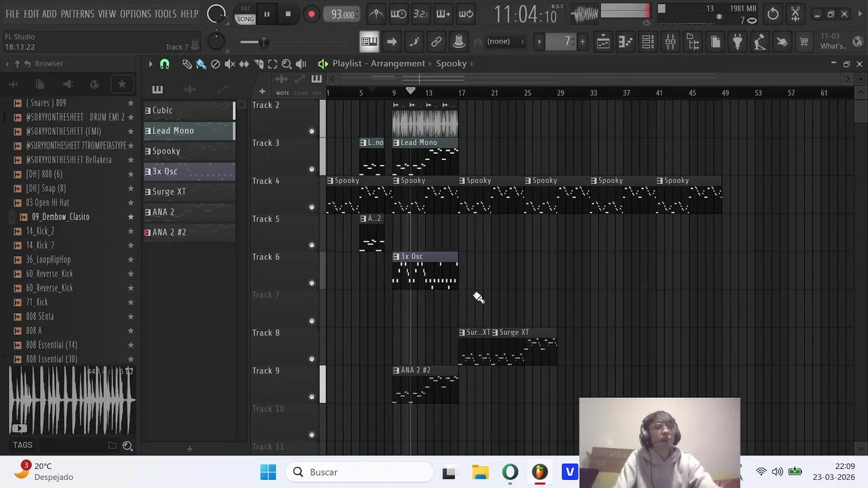Viewport: 868px width, 488px height.
Task: Open the piano roll view button
Action: point(625,42)
